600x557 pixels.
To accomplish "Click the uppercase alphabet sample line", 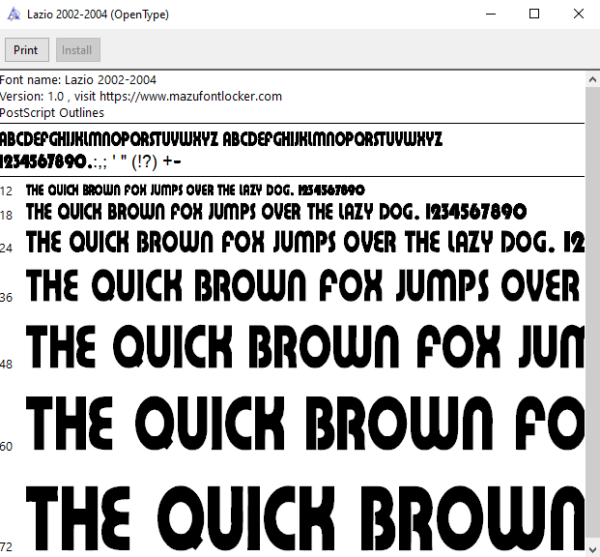I will pos(221,139).
